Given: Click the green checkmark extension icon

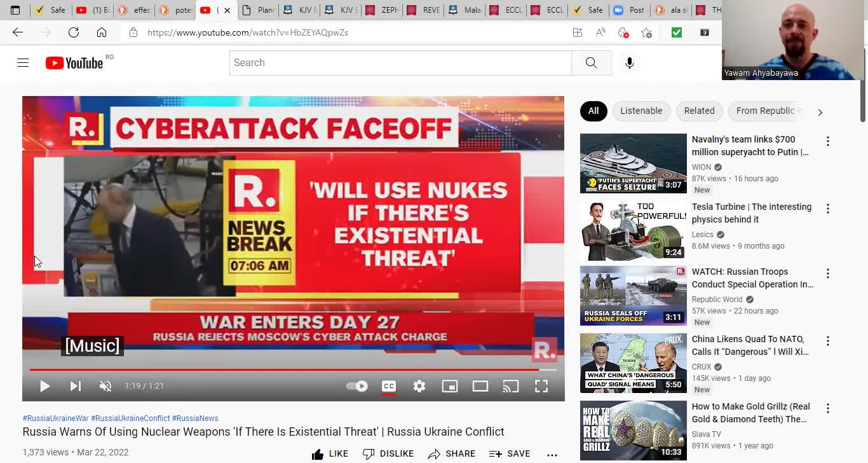Looking at the screenshot, I should point(676,32).
